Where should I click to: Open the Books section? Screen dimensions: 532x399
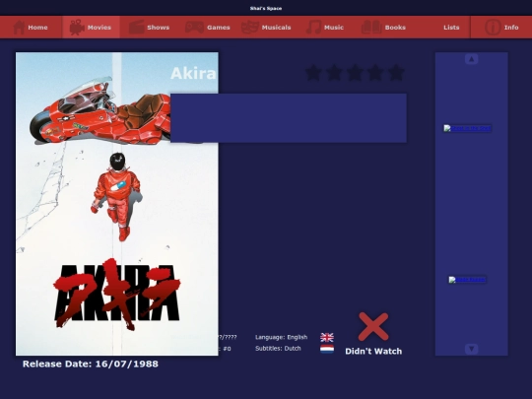(383, 28)
